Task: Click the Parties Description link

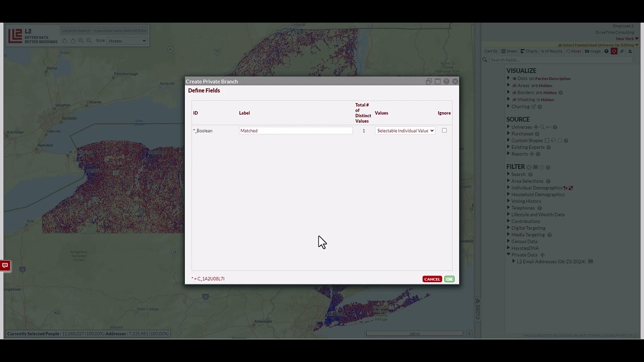Action: click(x=553, y=78)
